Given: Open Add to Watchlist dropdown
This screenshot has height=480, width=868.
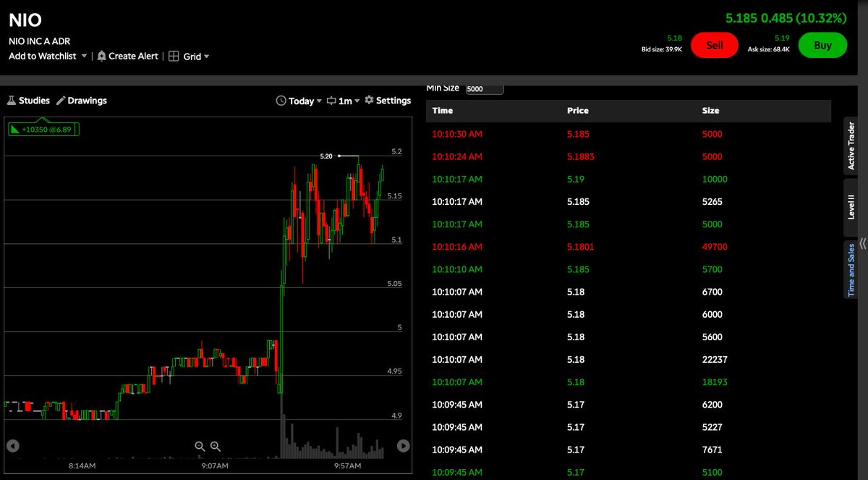Looking at the screenshot, I should (48, 56).
